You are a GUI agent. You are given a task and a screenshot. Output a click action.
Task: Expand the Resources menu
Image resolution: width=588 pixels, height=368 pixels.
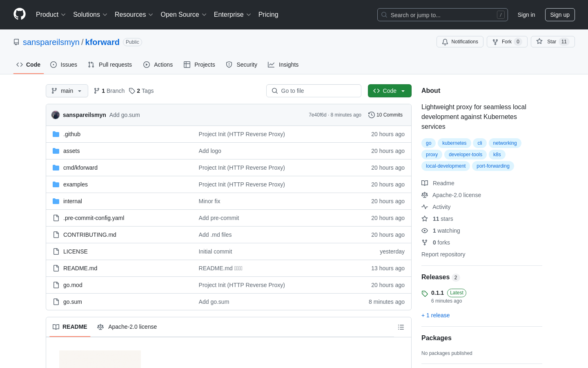(x=134, y=14)
